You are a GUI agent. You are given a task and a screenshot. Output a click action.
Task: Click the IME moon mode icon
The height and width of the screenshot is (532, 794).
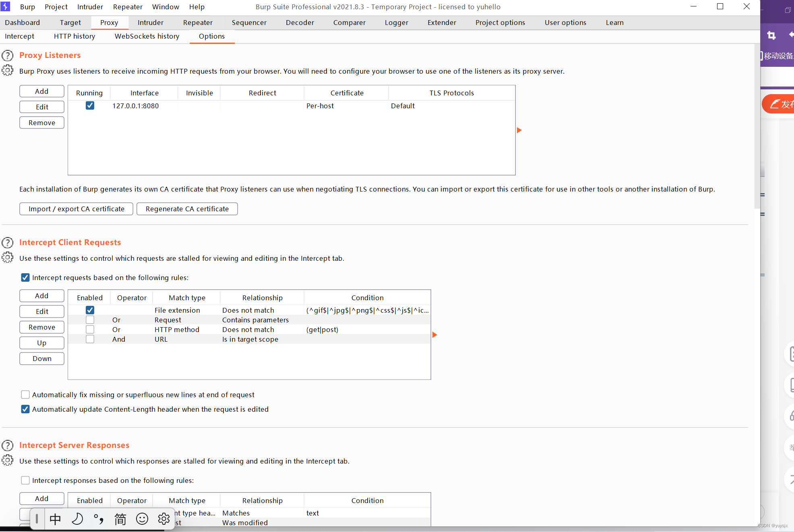(77, 519)
